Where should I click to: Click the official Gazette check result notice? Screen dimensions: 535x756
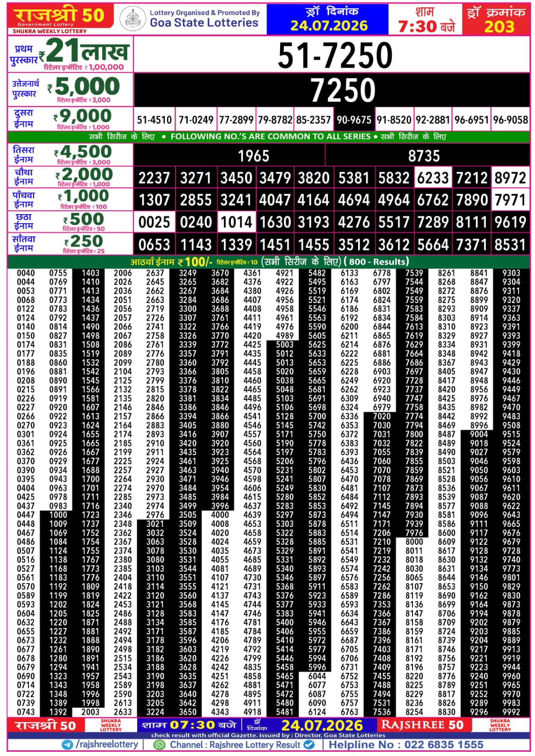[x=268, y=736]
